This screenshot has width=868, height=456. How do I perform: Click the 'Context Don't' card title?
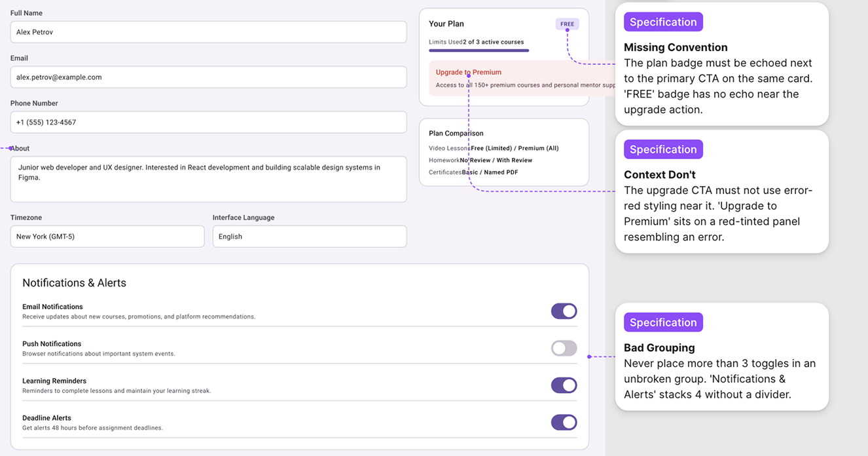660,175
